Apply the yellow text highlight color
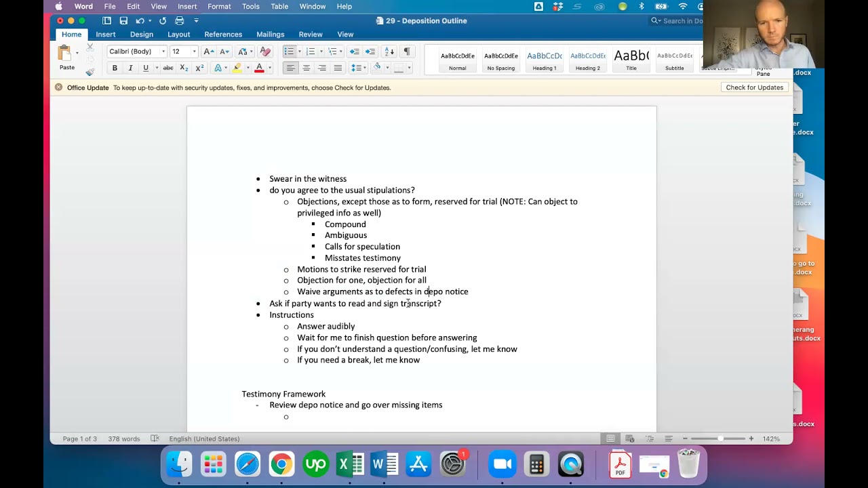 237,68
